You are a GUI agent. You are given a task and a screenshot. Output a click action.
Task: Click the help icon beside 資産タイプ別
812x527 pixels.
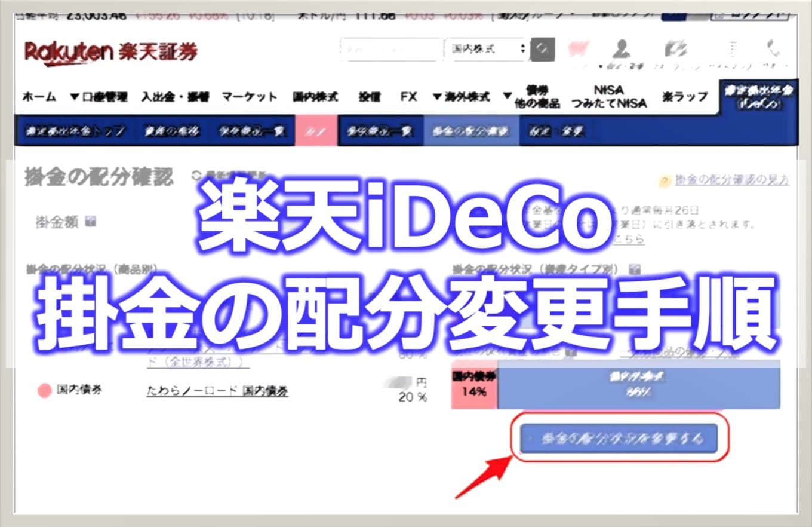tap(635, 269)
